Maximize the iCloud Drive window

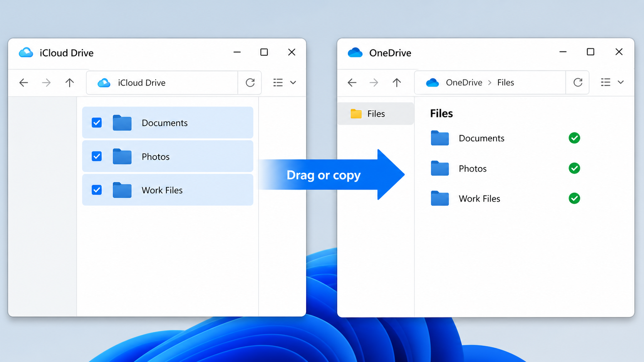point(264,52)
